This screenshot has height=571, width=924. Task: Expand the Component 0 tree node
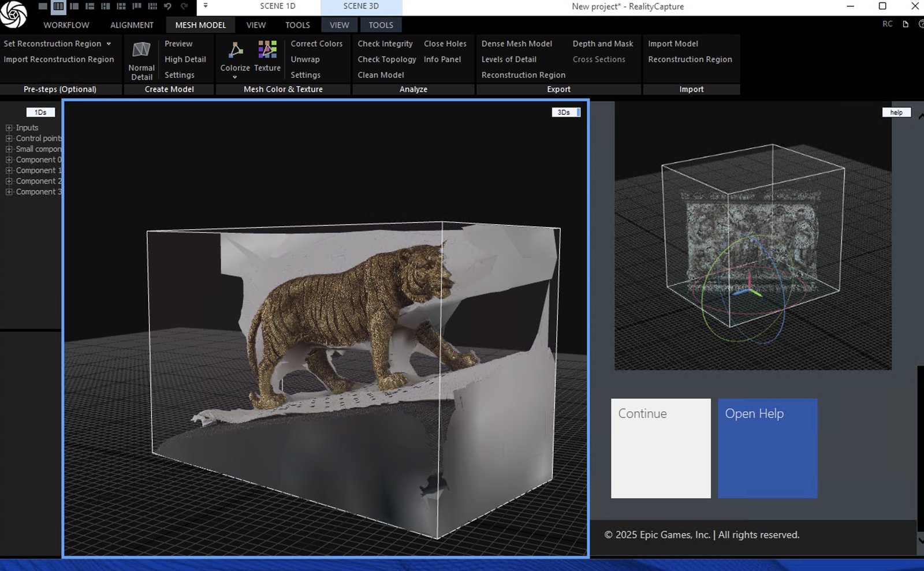coord(9,160)
